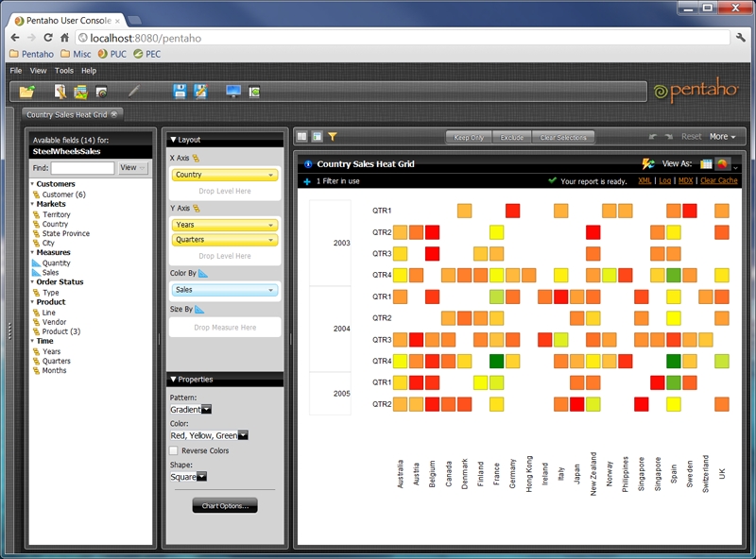Viewport: 756px width, 559px height.
Task: Click the Quantity measure field
Action: (57, 263)
